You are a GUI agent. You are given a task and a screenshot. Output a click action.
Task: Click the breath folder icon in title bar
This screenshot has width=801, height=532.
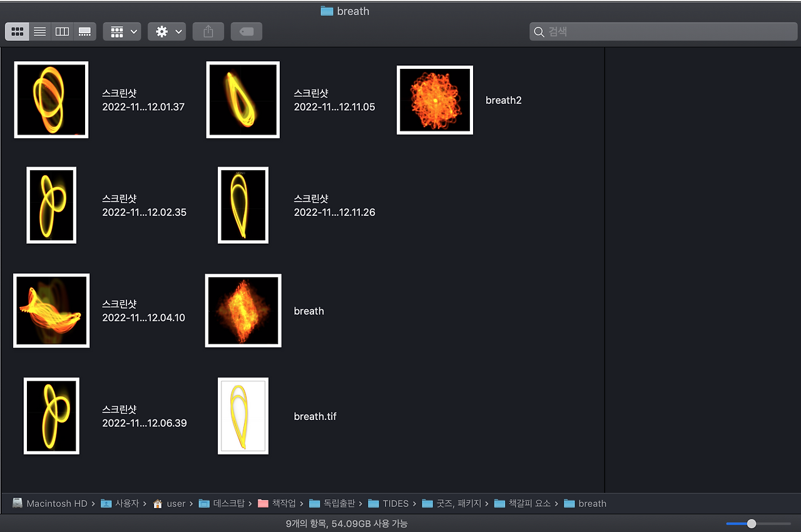(327, 11)
